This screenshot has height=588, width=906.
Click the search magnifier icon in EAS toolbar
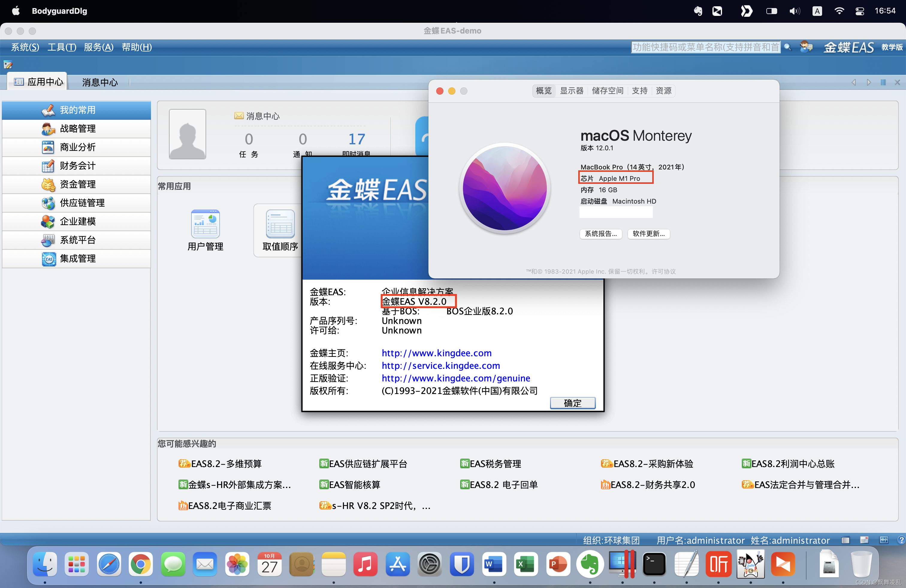click(x=788, y=47)
